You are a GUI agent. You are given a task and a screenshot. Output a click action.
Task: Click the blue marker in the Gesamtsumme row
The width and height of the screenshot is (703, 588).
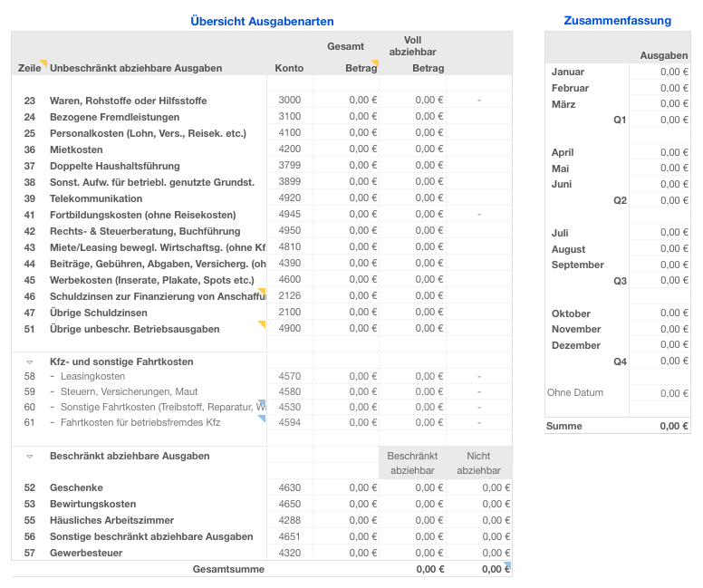507,565
